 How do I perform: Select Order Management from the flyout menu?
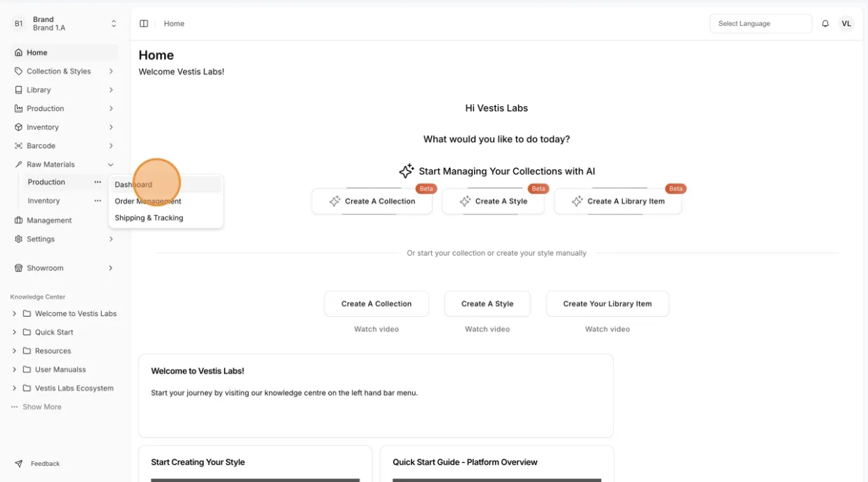coord(166,201)
